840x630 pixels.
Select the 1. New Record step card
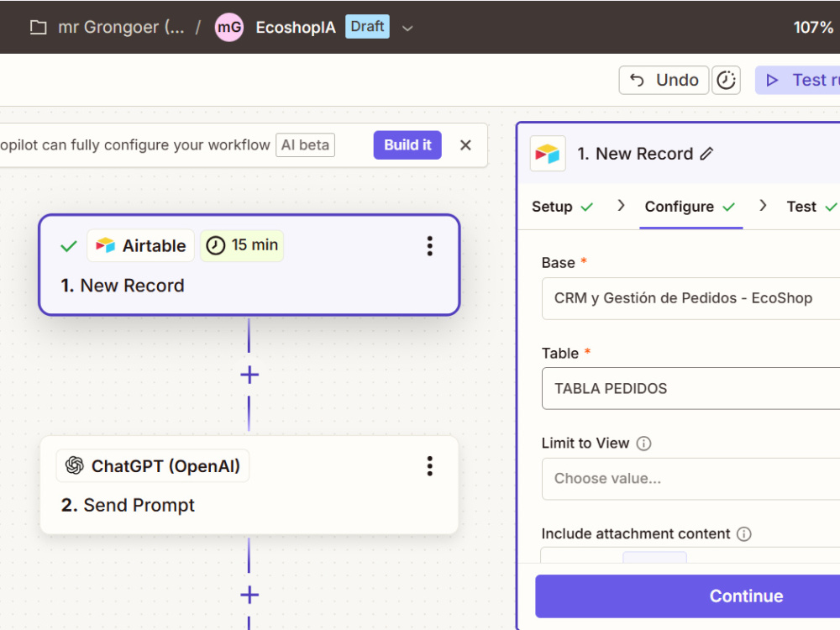[249, 265]
